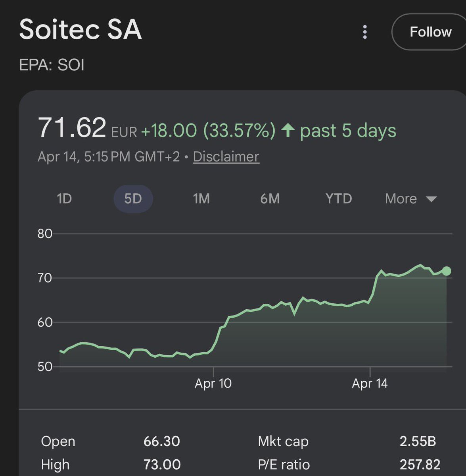
Task: Switch chart to 1D range
Action: [64, 198]
